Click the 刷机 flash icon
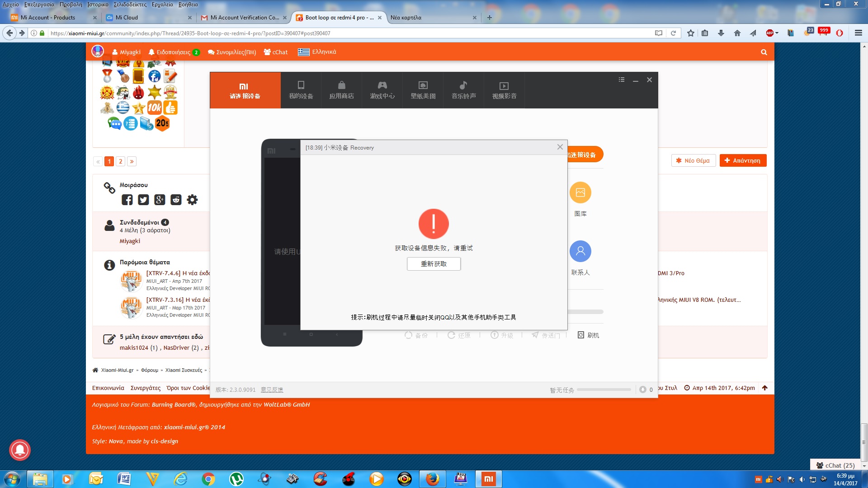The width and height of the screenshot is (868, 488). (588, 335)
